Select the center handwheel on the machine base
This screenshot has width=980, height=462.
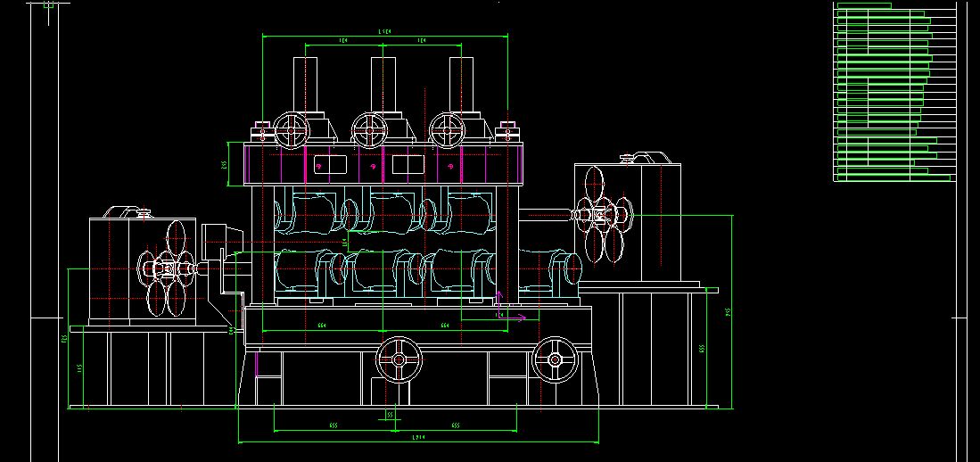(x=399, y=359)
